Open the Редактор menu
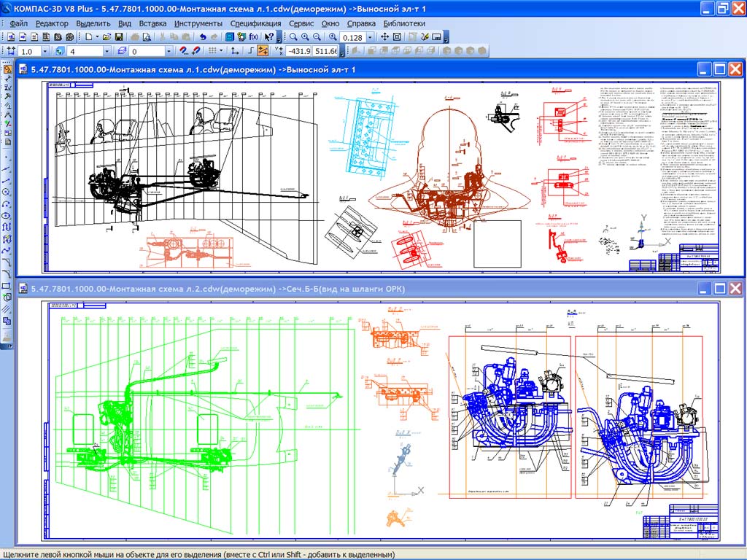The height and width of the screenshot is (560, 747). tap(52, 23)
